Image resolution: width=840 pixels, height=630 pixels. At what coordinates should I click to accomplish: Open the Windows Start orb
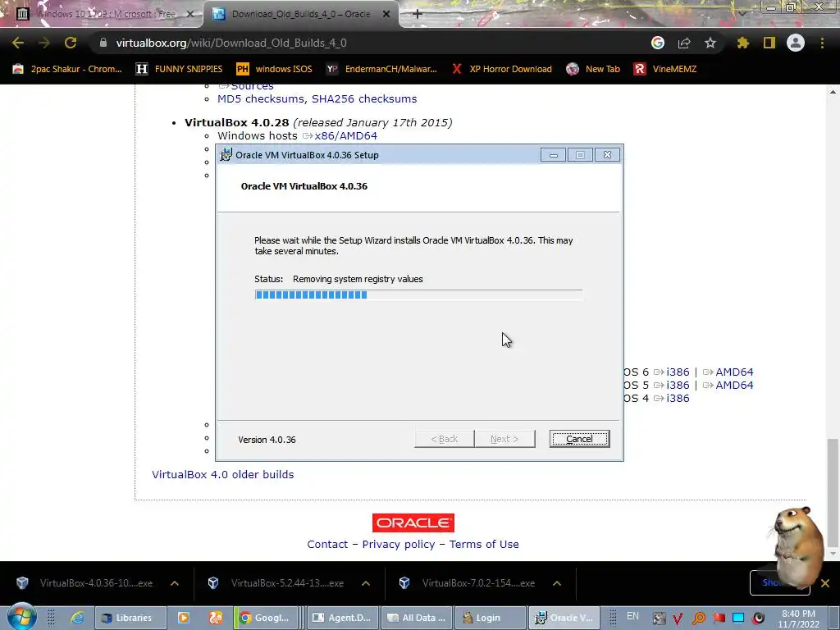pyautogui.click(x=21, y=617)
